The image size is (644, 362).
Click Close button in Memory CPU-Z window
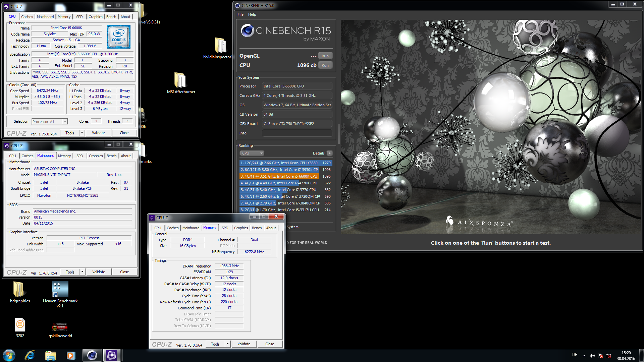[270, 344]
